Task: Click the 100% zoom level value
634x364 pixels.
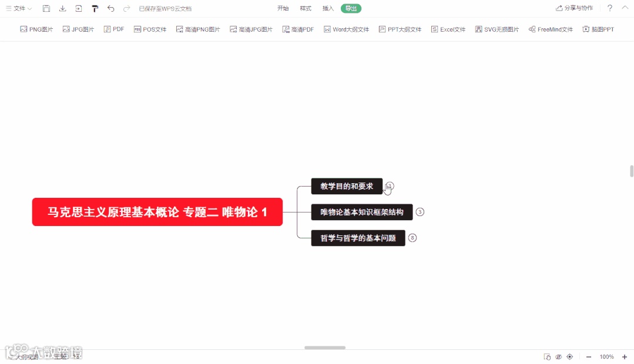Action: (x=606, y=357)
